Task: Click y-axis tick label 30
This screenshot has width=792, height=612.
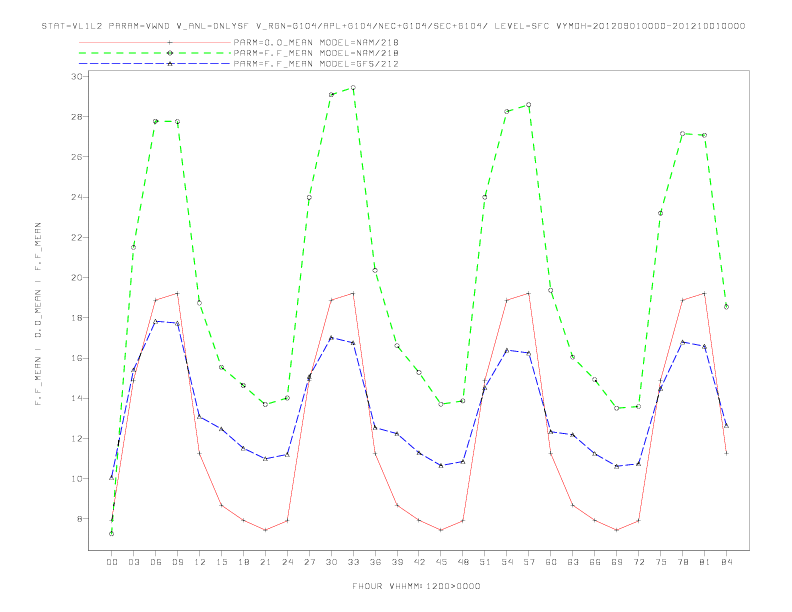Action: tap(78, 76)
